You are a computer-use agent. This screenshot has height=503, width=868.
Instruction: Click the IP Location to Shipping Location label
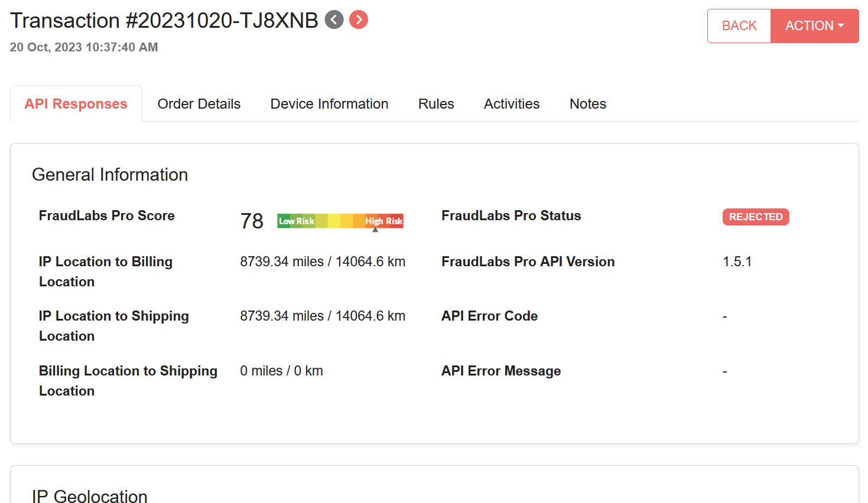(x=114, y=326)
